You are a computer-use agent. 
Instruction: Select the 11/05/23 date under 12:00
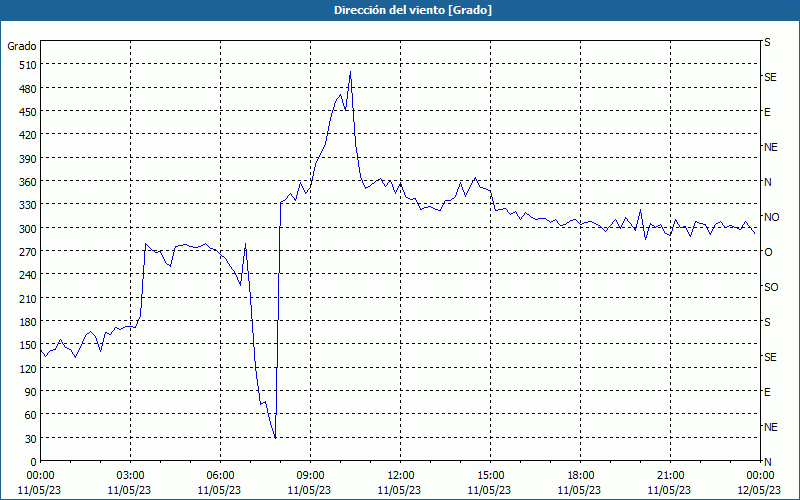399,490
